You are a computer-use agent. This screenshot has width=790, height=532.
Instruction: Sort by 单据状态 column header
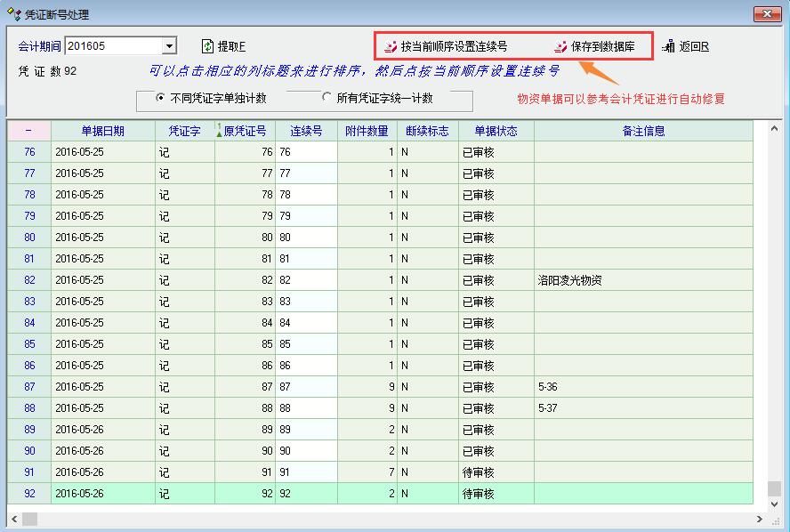point(496,131)
